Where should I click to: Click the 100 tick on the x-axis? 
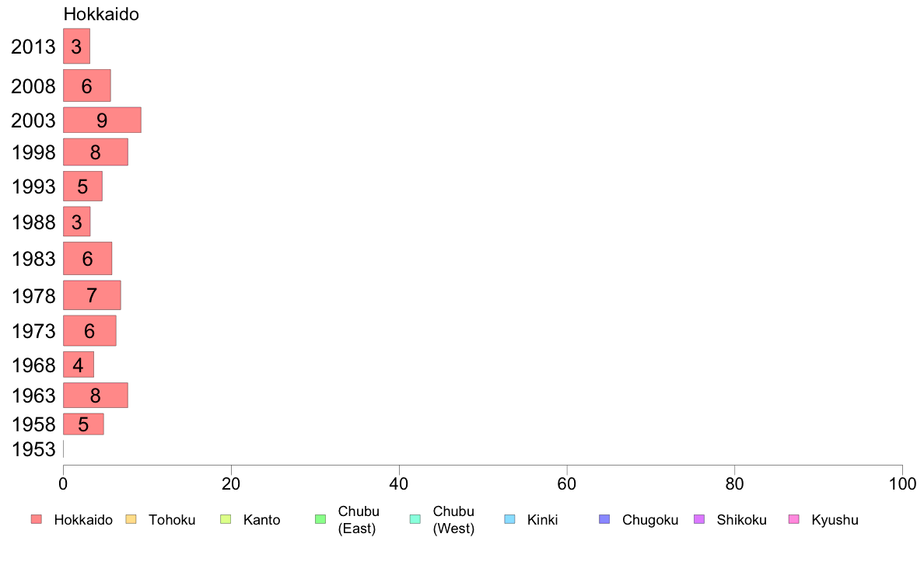(x=902, y=484)
